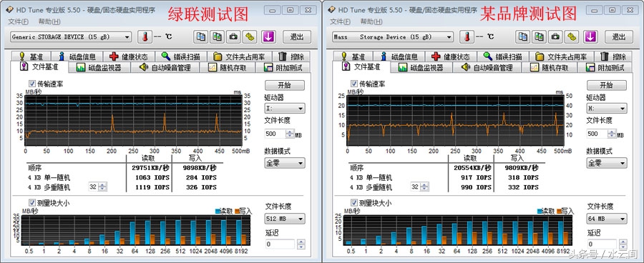Click 29751KB/秒 sequential read value

[x=150, y=167]
